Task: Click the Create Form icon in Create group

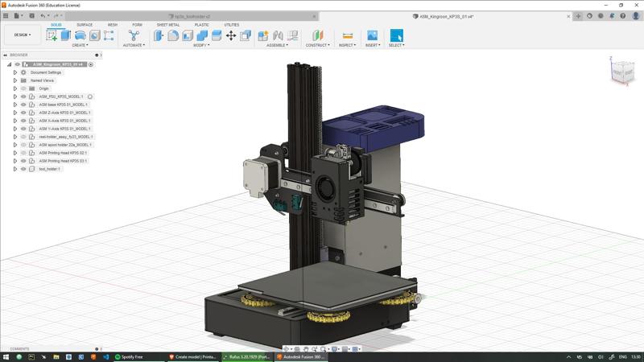Action: pyautogui.click(x=109, y=35)
